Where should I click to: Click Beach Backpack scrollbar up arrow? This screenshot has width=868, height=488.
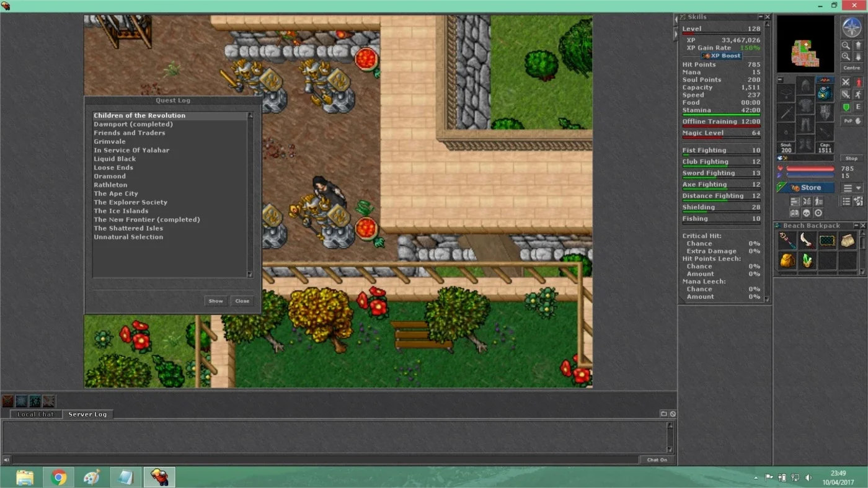tap(862, 234)
